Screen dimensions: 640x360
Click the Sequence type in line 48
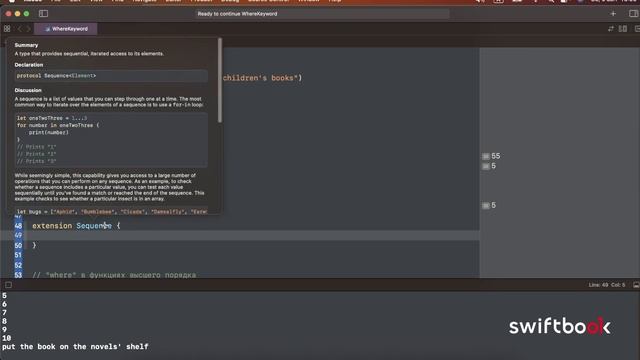click(x=93, y=226)
